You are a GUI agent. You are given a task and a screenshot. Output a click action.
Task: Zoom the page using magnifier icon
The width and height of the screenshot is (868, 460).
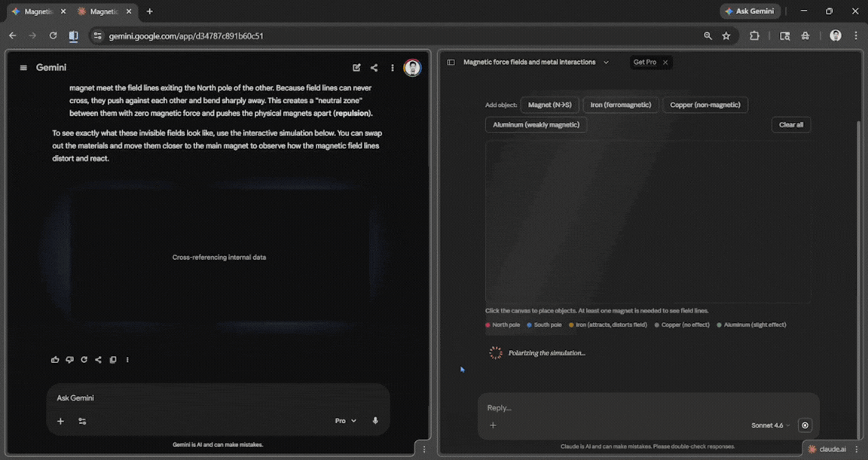click(708, 36)
